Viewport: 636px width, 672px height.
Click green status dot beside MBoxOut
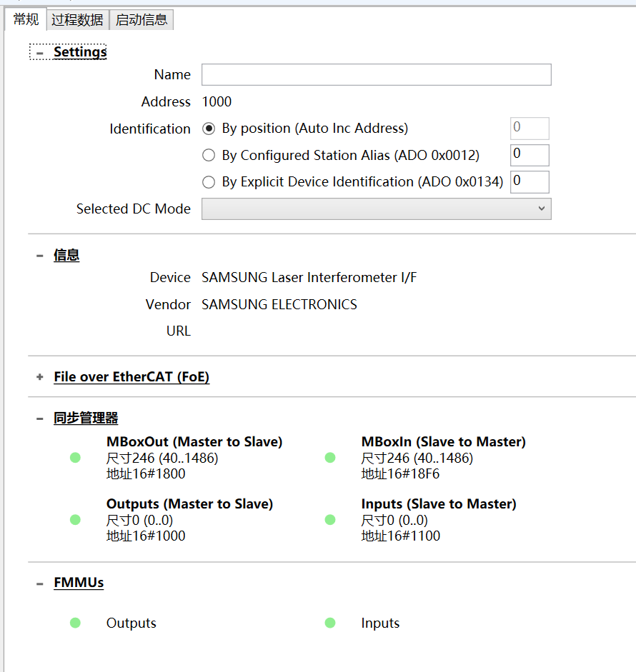click(75, 458)
